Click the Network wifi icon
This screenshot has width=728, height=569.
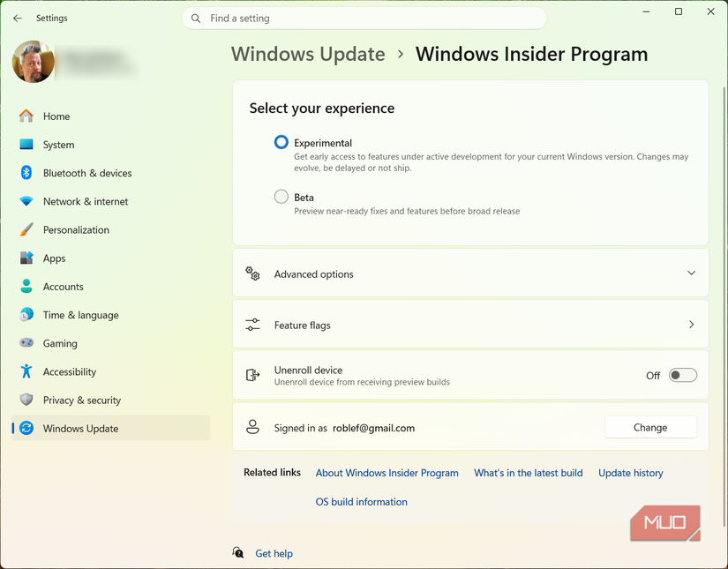tap(26, 201)
